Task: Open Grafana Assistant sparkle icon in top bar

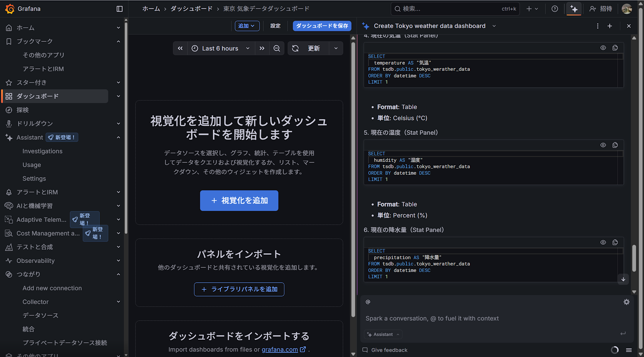Action: pos(574,9)
